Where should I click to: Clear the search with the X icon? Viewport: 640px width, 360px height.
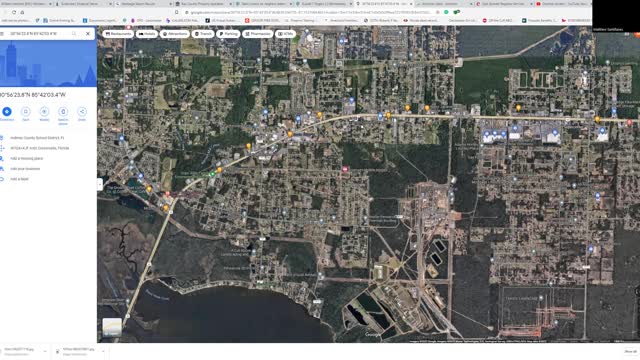tap(88, 33)
